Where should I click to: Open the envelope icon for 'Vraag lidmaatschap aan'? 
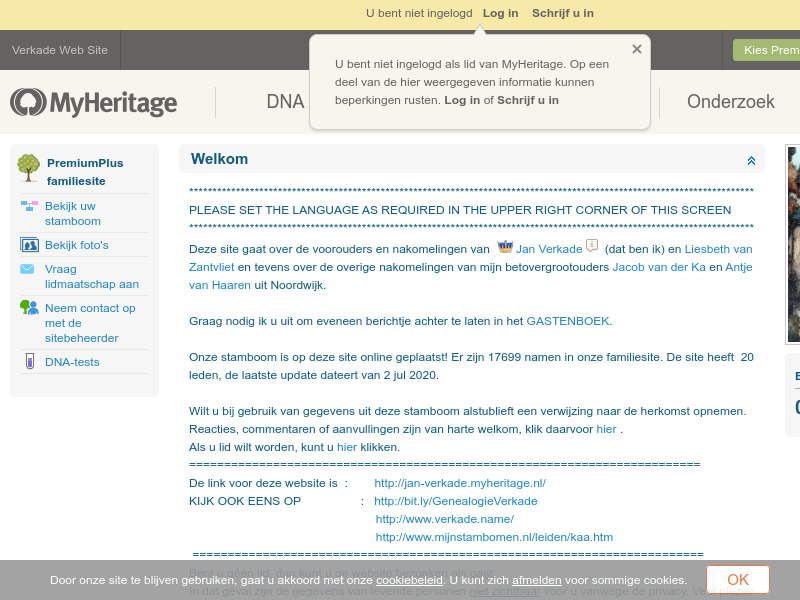pos(25,268)
